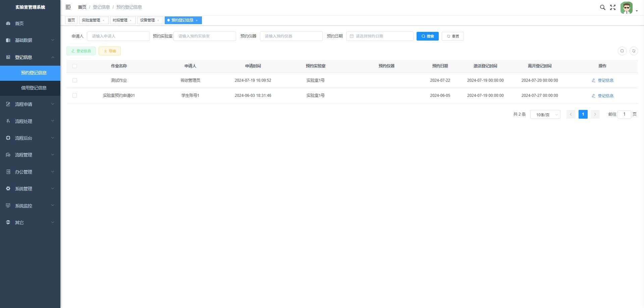Screen dimensions: 644x308
Task: Go to the next page arrow
Action: [x=595, y=114]
